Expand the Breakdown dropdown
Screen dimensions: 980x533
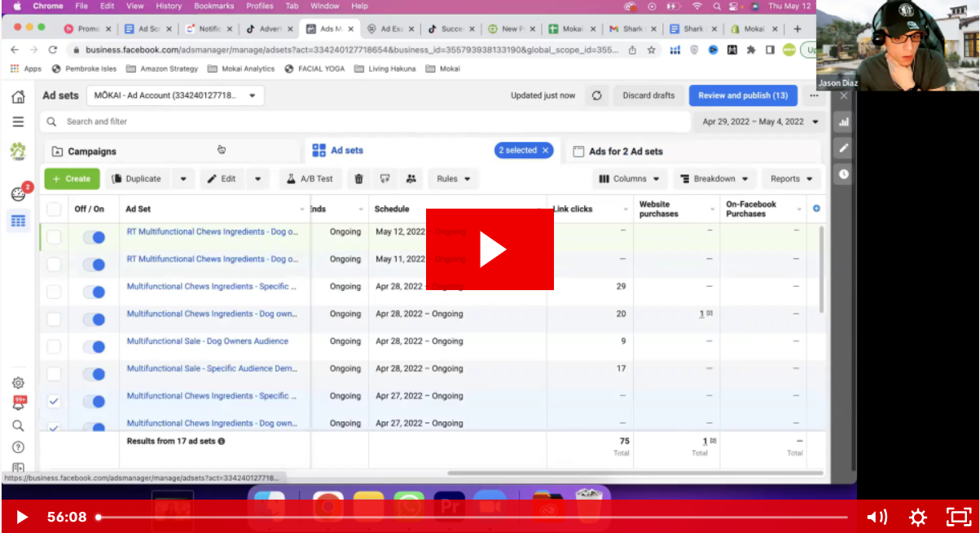pos(714,179)
